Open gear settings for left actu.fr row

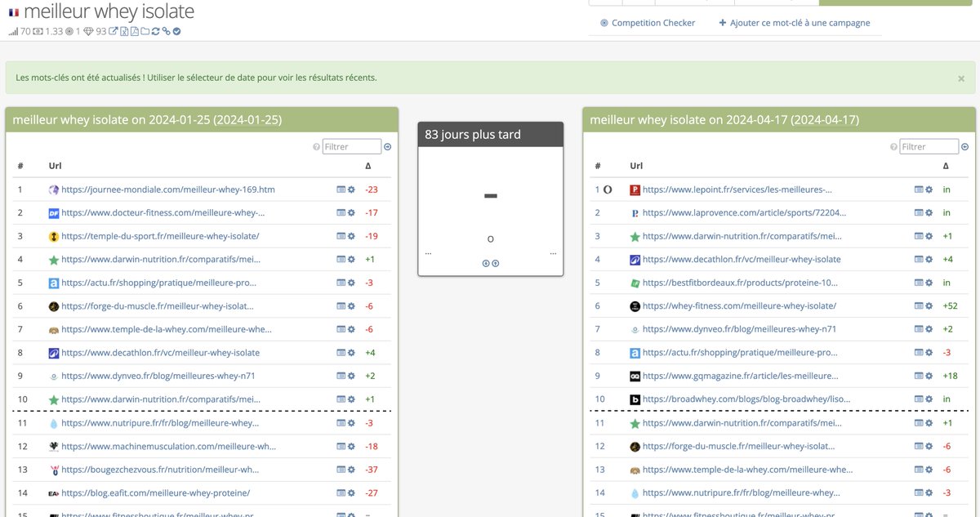click(x=351, y=283)
